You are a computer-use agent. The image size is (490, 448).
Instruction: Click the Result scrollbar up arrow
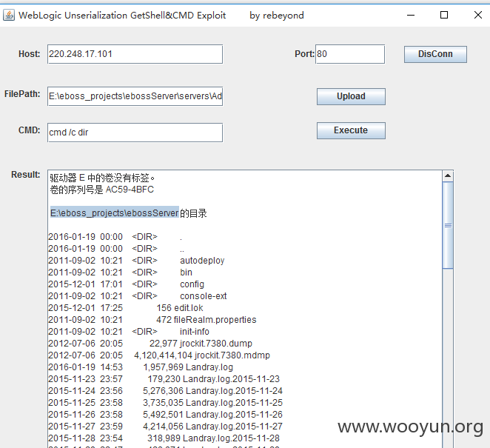pyautogui.click(x=448, y=176)
